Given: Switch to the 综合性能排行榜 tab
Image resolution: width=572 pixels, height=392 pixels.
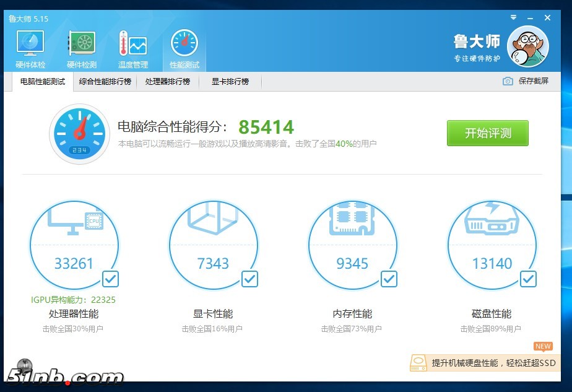Looking at the screenshot, I should click(105, 82).
